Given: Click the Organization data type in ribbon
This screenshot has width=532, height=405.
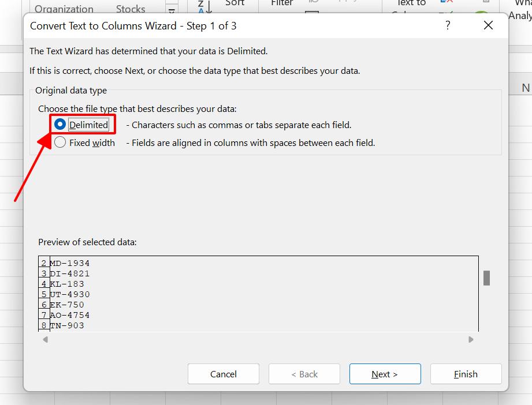Looking at the screenshot, I should click(x=64, y=9).
